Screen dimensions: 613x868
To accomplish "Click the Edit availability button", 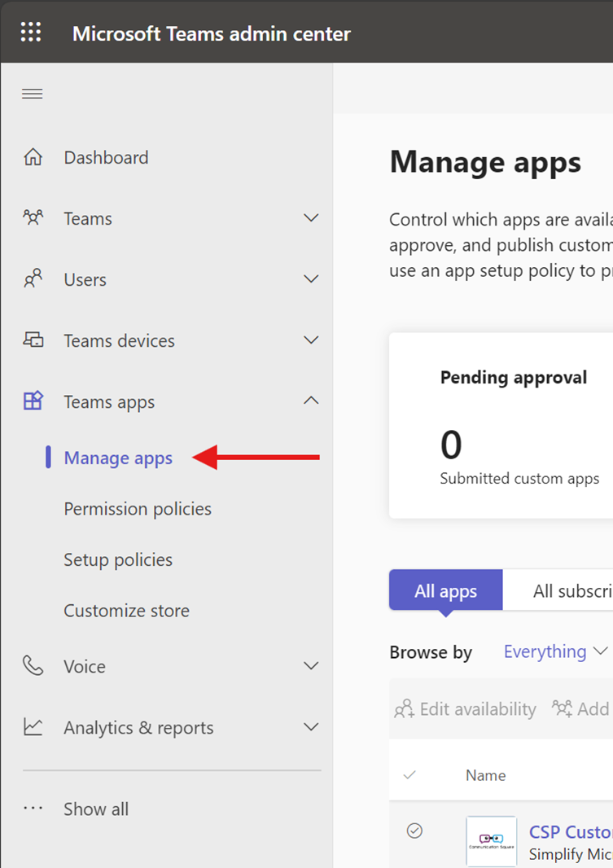I will pyautogui.click(x=465, y=708).
